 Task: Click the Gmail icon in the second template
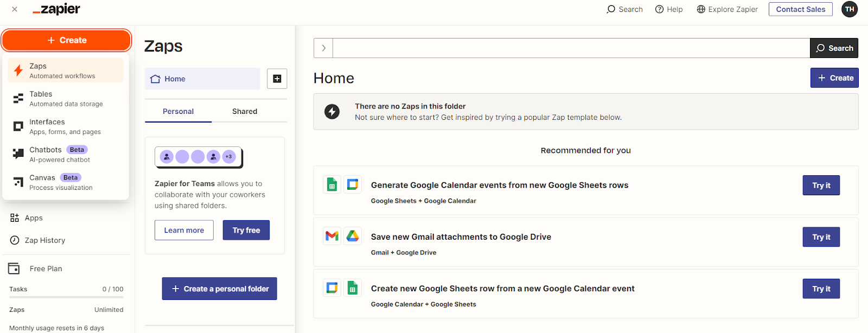(332, 236)
